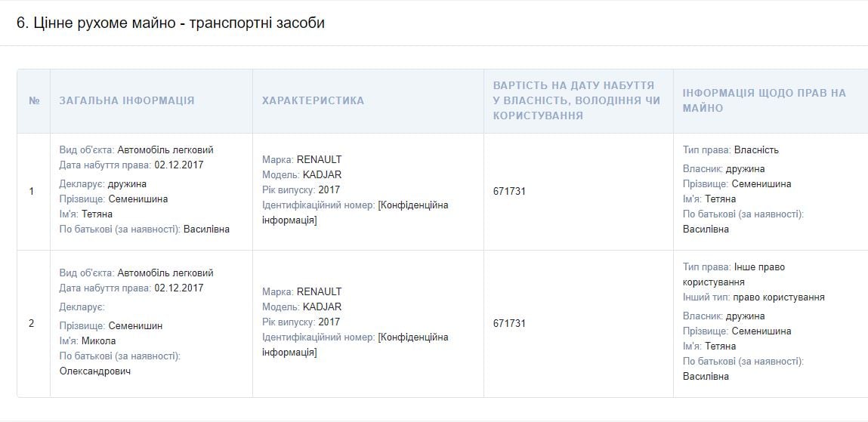Image resolution: width=868 pixels, height=422 pixels.
Task: Click first row brand RENAULT text
Action: pos(319,159)
